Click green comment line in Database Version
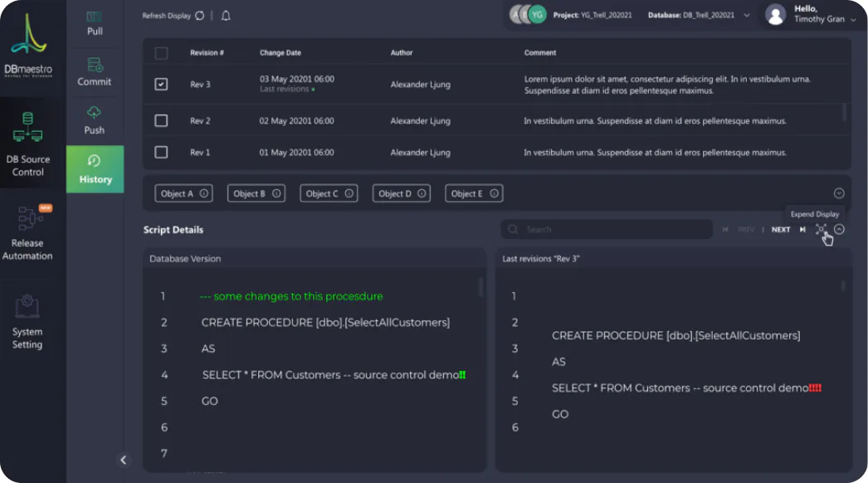868x483 pixels. point(291,296)
